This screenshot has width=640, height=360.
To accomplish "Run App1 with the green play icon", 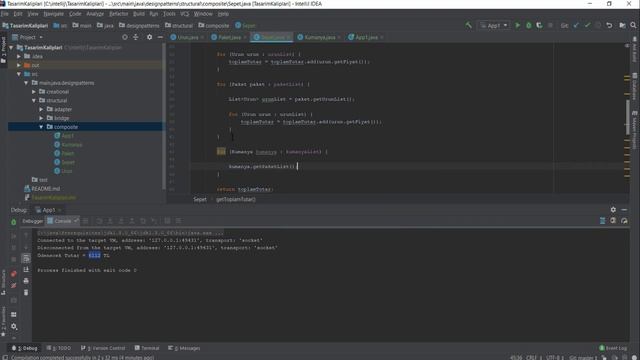I will 518,25.
